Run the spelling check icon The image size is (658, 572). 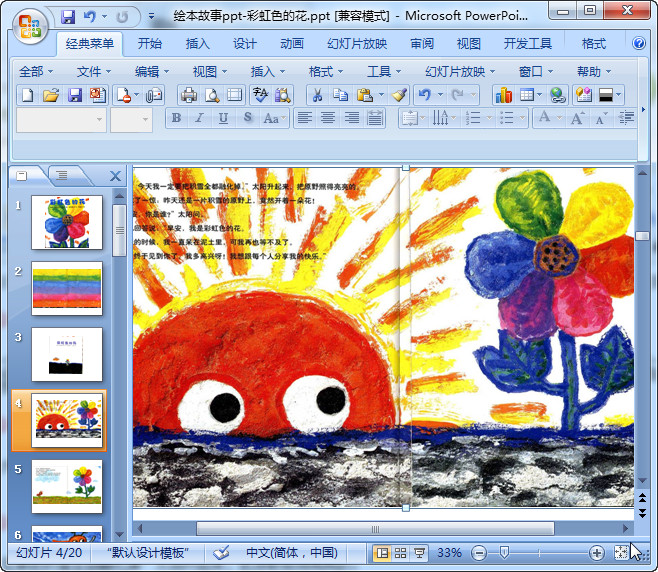click(x=260, y=95)
